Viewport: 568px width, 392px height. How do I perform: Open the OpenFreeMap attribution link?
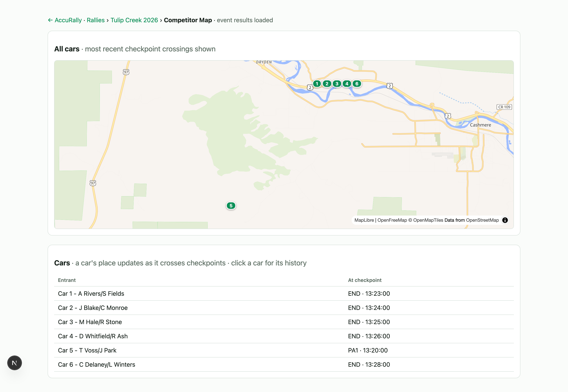coord(392,220)
